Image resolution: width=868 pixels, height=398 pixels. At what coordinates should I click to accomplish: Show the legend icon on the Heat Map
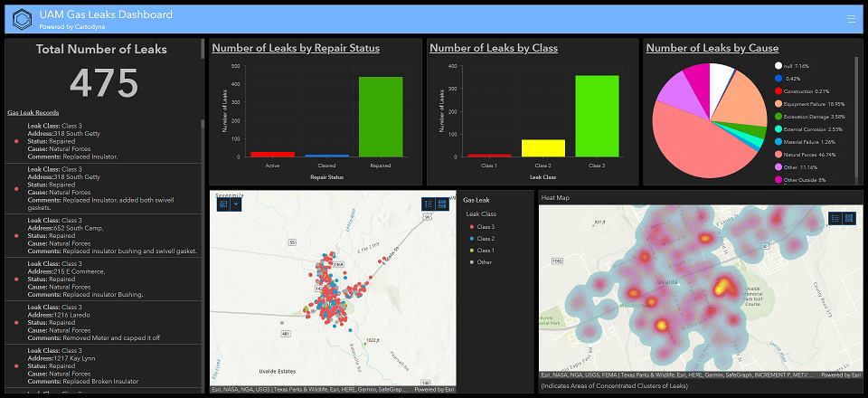coord(835,218)
